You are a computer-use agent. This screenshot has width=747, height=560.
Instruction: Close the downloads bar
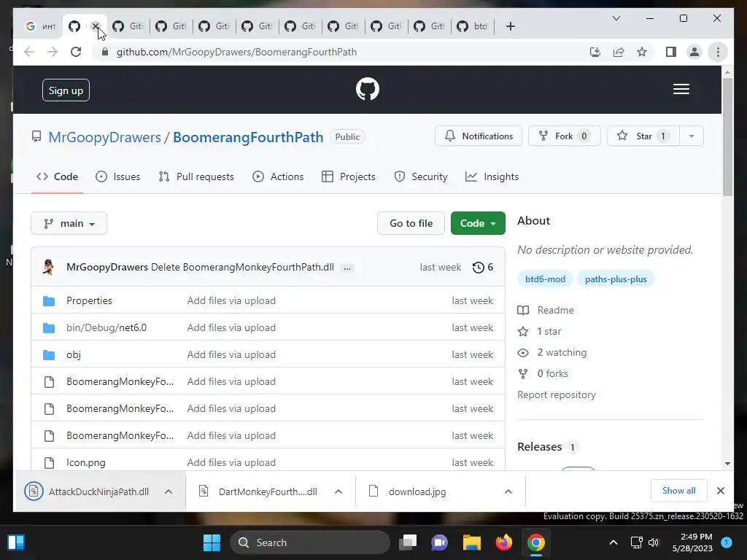(720, 491)
